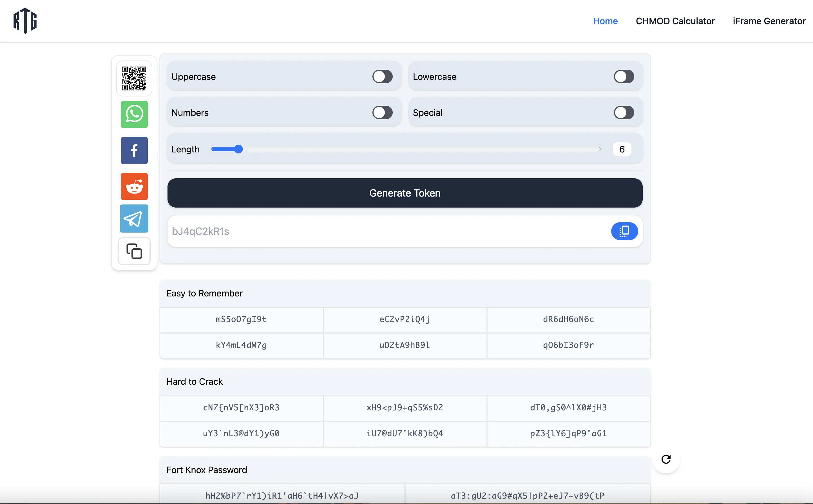The image size is (813, 504).
Task: Turn on the Numbers switch
Action: (382, 113)
